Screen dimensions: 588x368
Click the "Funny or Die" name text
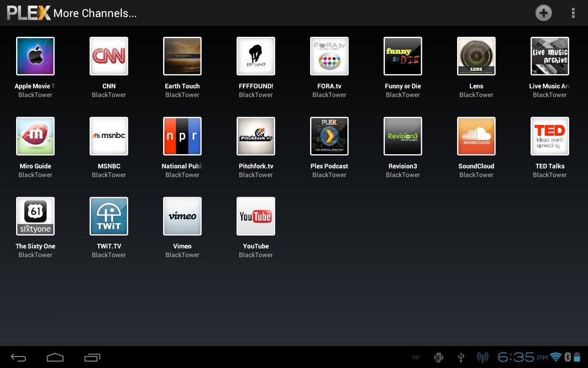403,86
